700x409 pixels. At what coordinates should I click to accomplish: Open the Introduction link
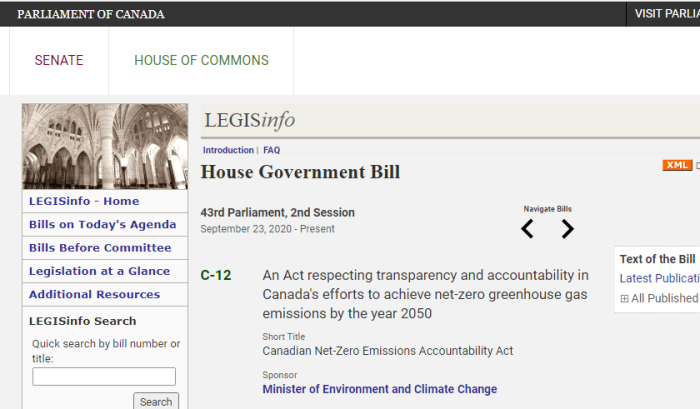[x=228, y=150]
